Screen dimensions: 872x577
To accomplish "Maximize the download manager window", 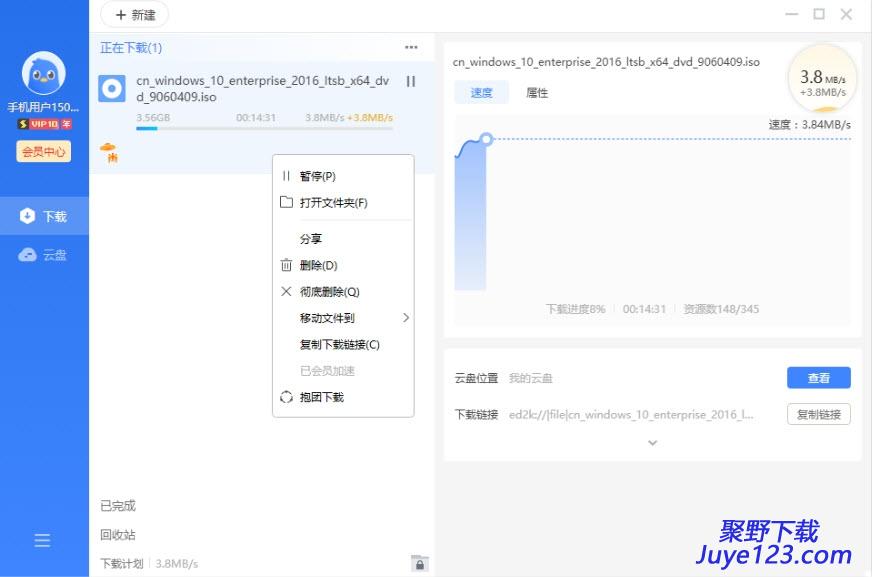I will 819,14.
